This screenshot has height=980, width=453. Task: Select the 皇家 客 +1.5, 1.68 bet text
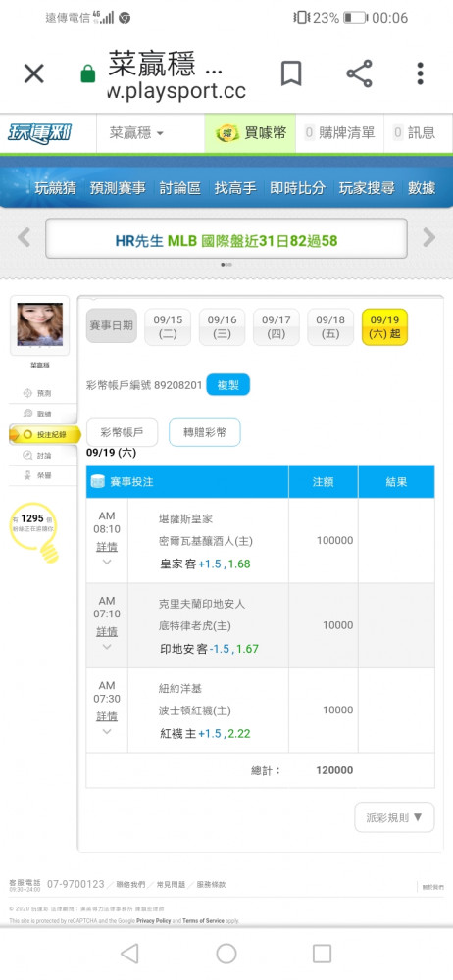click(x=205, y=563)
